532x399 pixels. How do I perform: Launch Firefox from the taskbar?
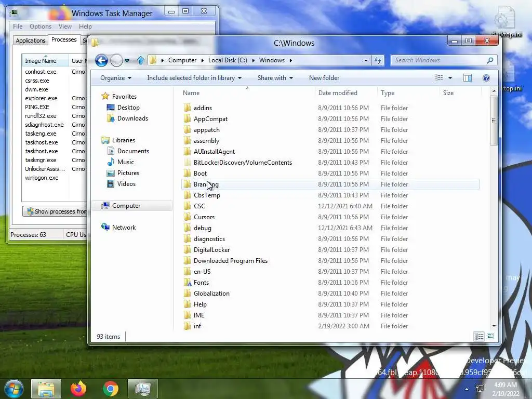[78, 389]
